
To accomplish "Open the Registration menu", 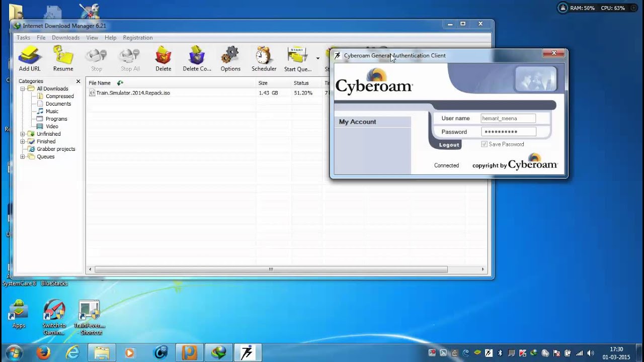I will 137,38.
